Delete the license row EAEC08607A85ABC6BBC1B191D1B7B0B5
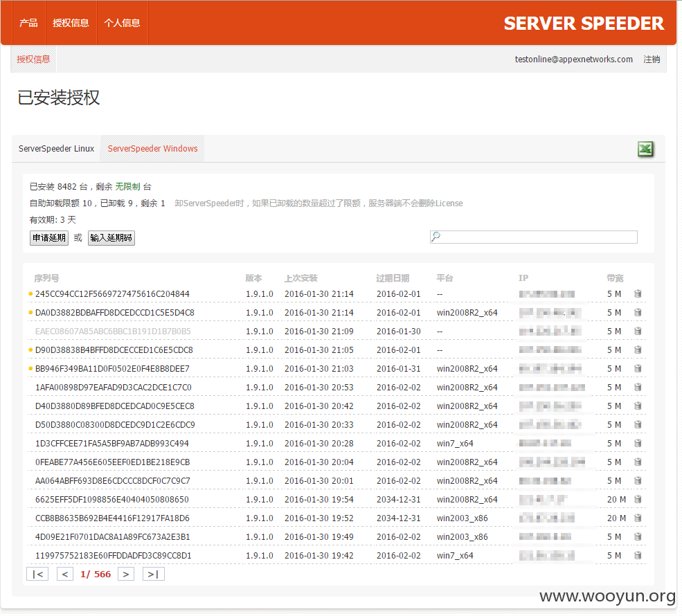Image resolution: width=682 pixels, height=616 pixels. (638, 332)
